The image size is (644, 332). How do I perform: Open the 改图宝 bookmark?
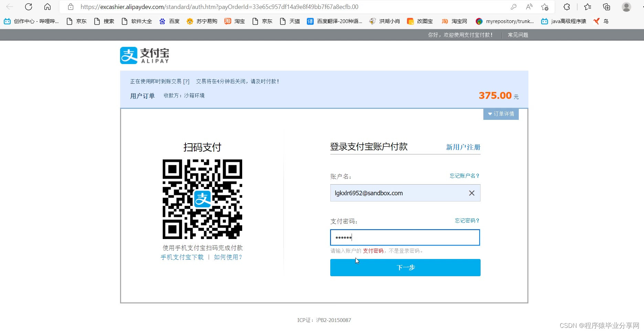pos(420,21)
